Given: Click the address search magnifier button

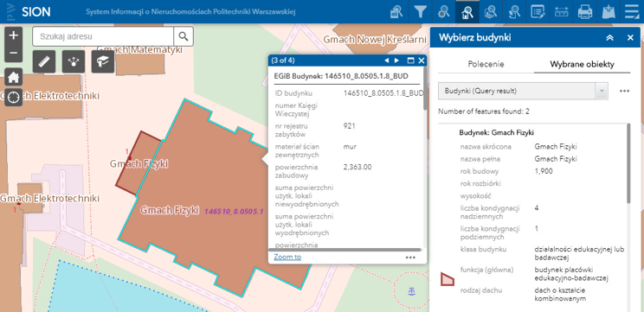Looking at the screenshot, I should tap(184, 36).
